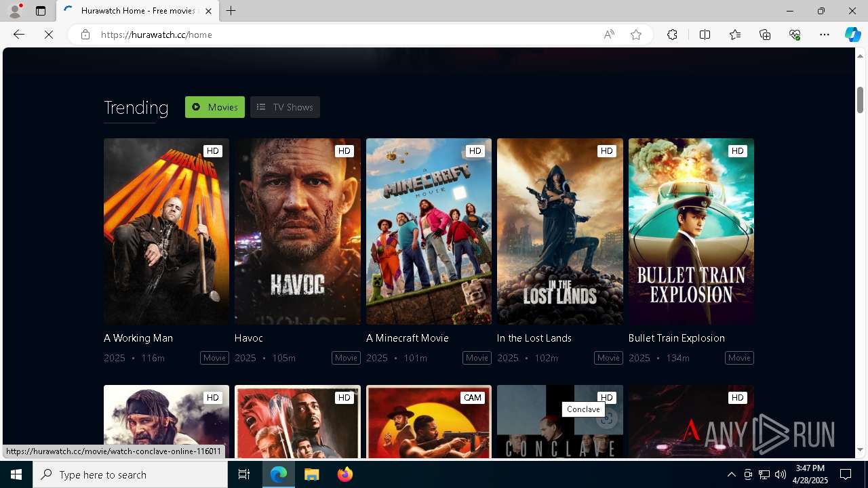The image size is (868, 488).
Task: Stop loading the page
Action: (49, 35)
